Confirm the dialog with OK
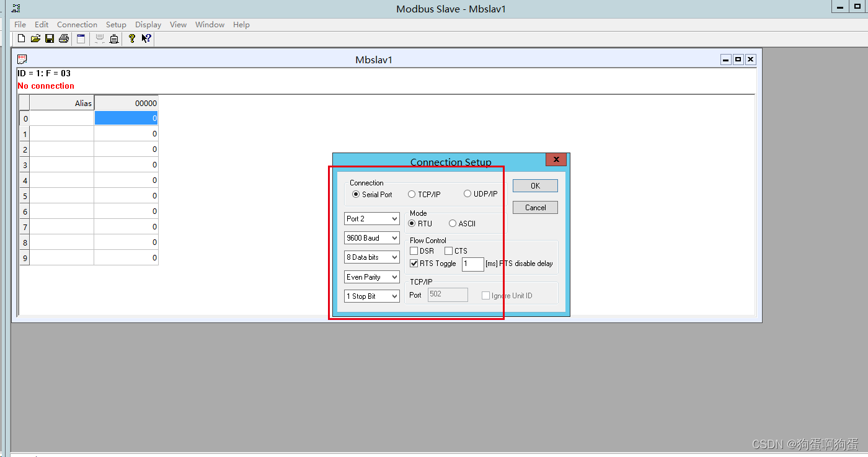This screenshot has height=457, width=868. pos(535,186)
